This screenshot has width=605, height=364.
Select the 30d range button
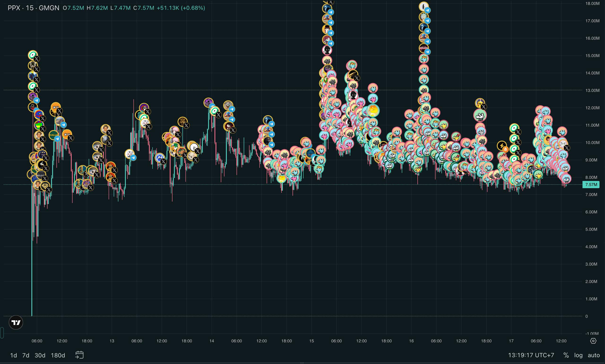click(x=40, y=355)
